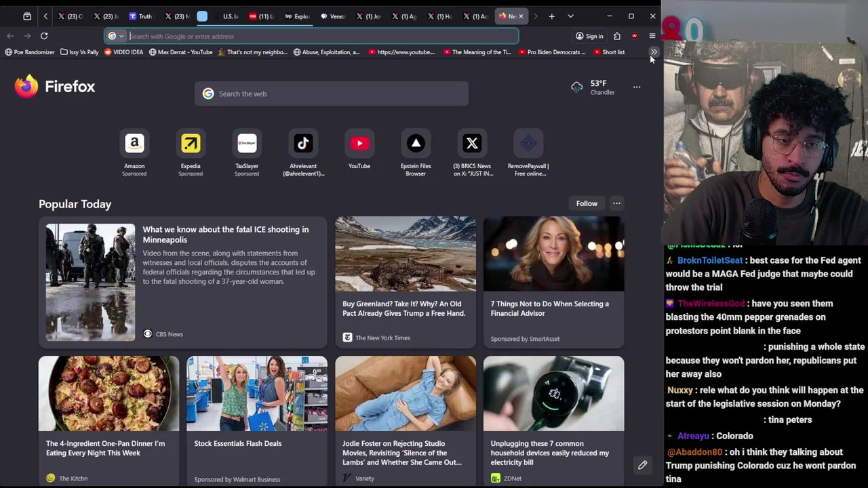Click the Search the web field
Image resolution: width=868 pixels, height=488 pixels.
[331, 94]
